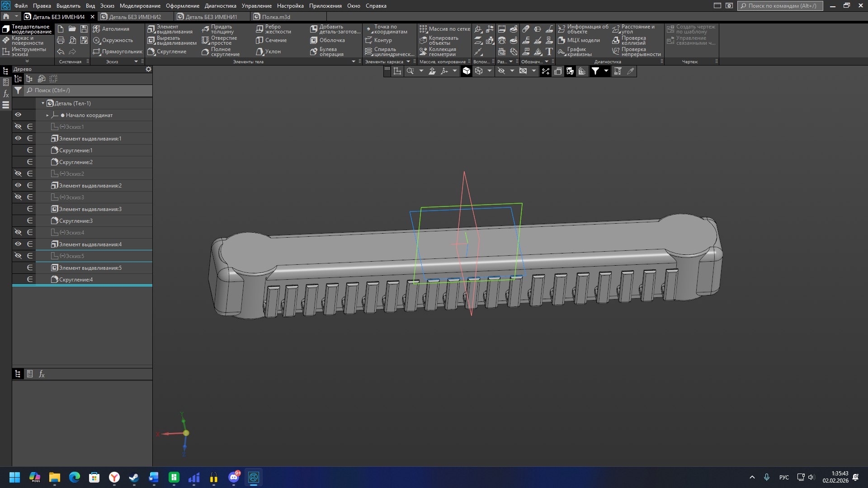Viewport: 868px width, 488px height.
Task: Collapse the Деталь (Тел-1) root node
Action: click(x=43, y=103)
